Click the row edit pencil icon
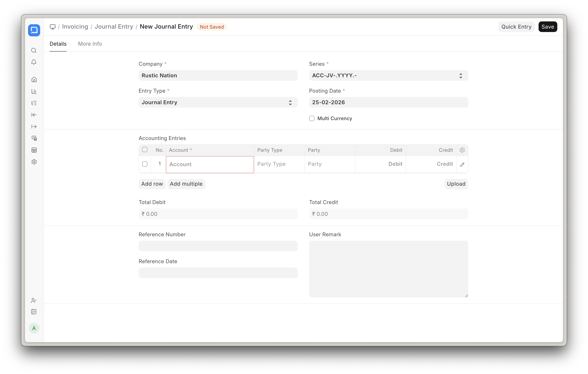The image size is (588, 374). [462, 164]
